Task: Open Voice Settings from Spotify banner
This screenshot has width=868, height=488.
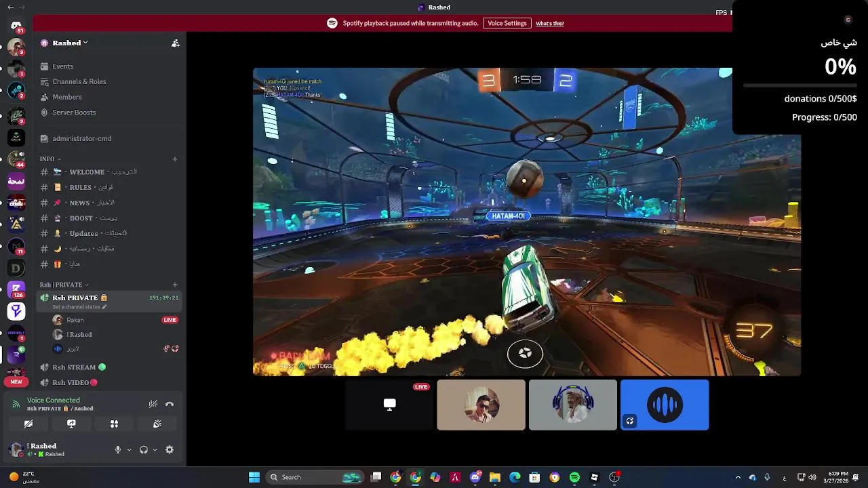Action: click(507, 23)
